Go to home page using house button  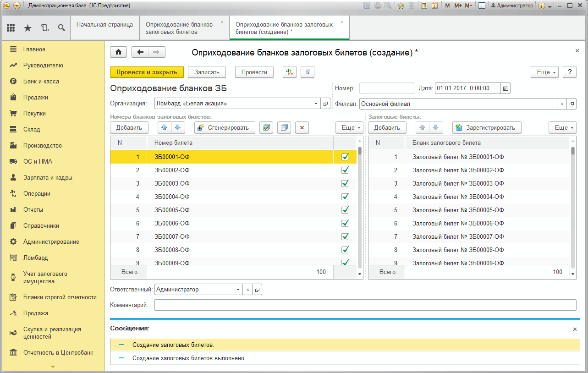[118, 52]
